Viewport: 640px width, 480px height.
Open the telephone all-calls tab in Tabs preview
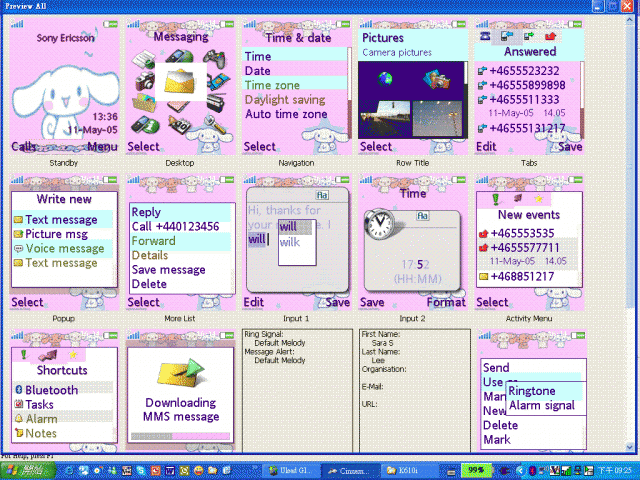485,36
